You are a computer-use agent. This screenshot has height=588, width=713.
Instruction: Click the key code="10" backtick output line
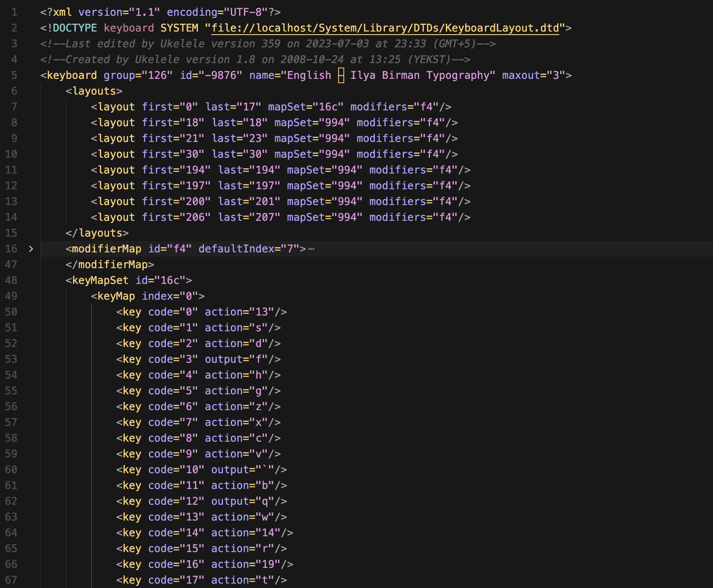point(201,470)
